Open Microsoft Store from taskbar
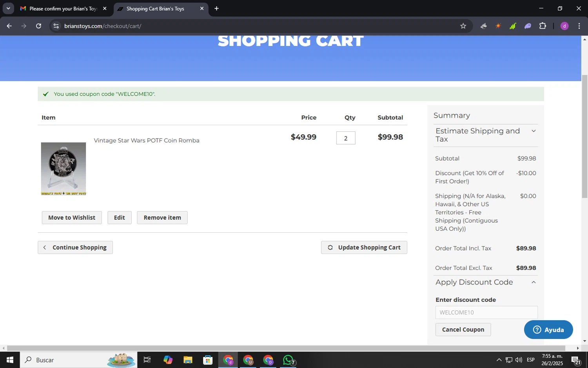This screenshot has width=588, height=368. click(x=208, y=360)
